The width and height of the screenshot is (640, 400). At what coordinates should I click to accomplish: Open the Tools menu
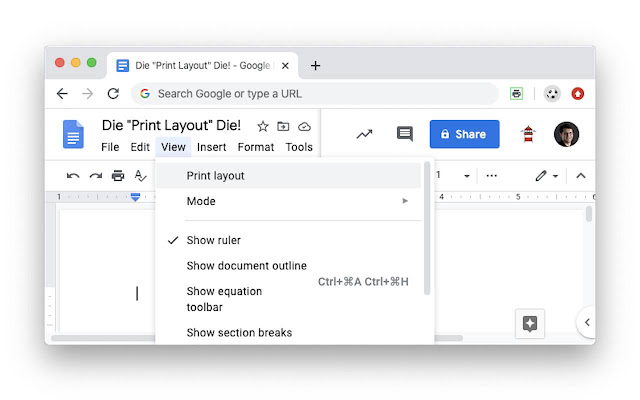pyautogui.click(x=299, y=147)
